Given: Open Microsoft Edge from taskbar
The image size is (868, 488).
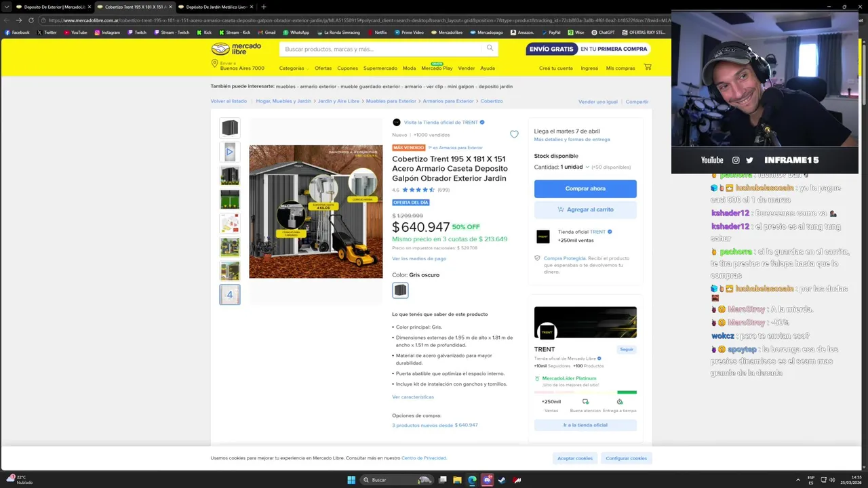Looking at the screenshot, I should [473, 480].
